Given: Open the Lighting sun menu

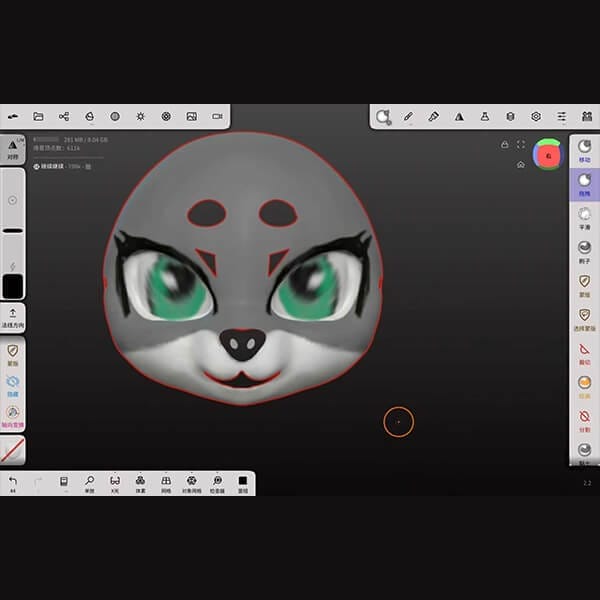Looking at the screenshot, I should 140,116.
